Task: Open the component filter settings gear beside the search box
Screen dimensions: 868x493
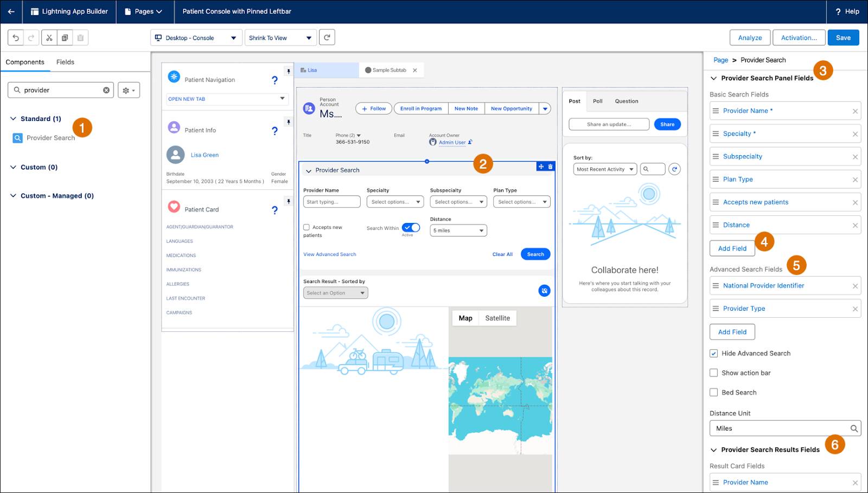Action: (x=128, y=89)
